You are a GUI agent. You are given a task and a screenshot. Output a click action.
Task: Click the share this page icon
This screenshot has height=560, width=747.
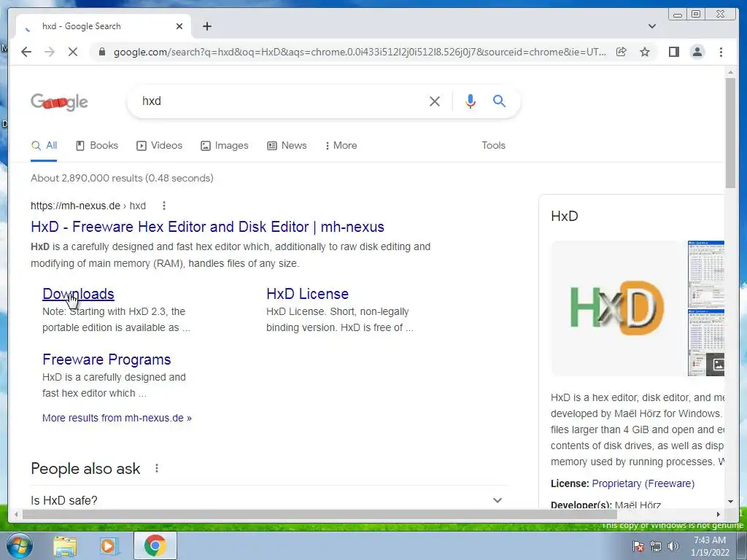621,52
